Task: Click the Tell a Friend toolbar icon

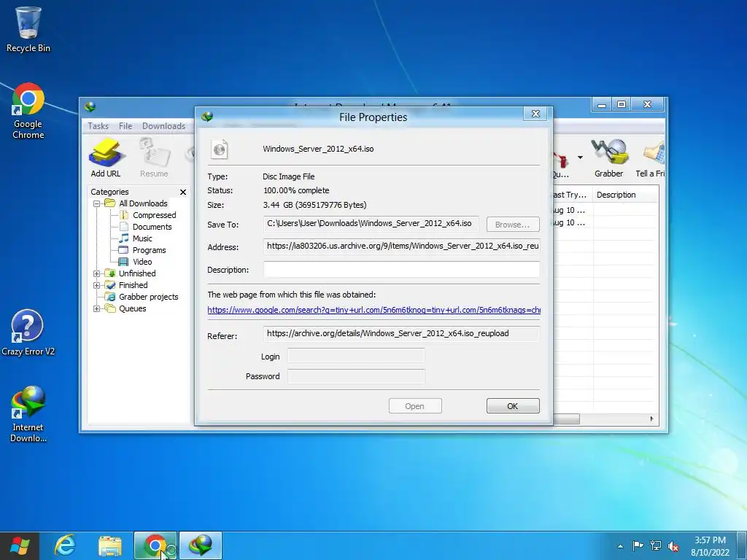Action: (651, 158)
